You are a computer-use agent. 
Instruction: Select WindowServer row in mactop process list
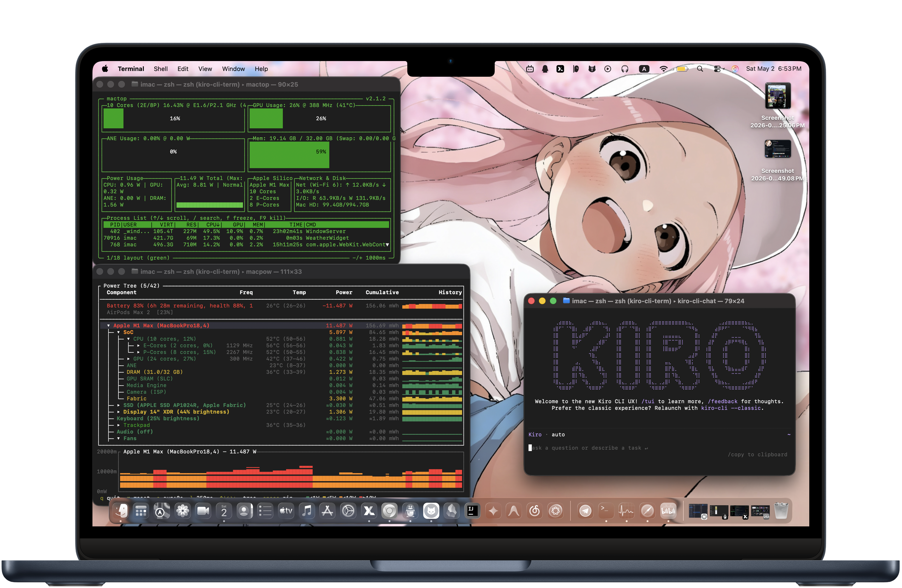click(x=246, y=232)
